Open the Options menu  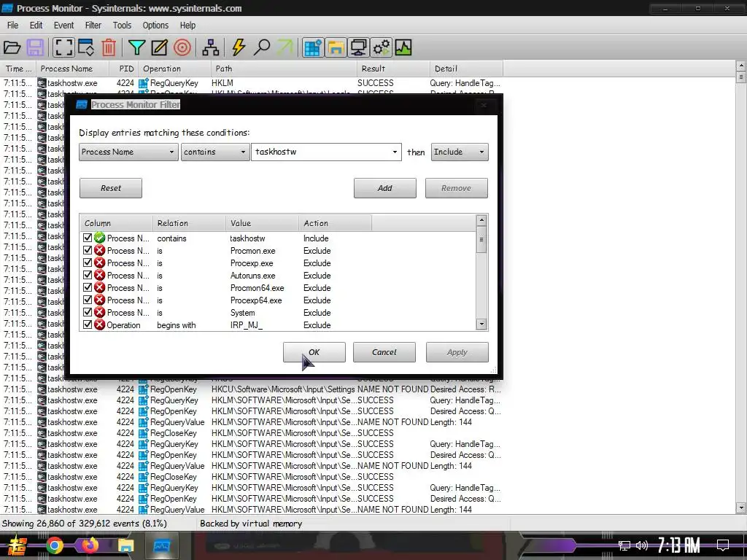coord(155,26)
